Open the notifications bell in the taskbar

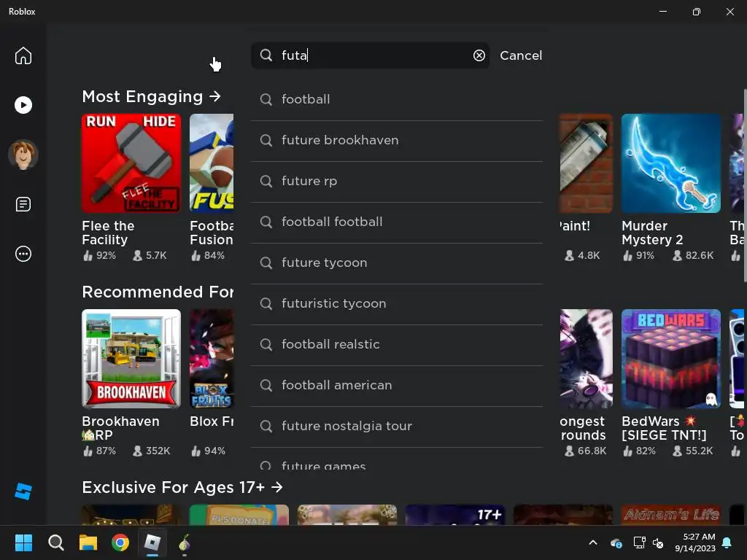[727, 542]
